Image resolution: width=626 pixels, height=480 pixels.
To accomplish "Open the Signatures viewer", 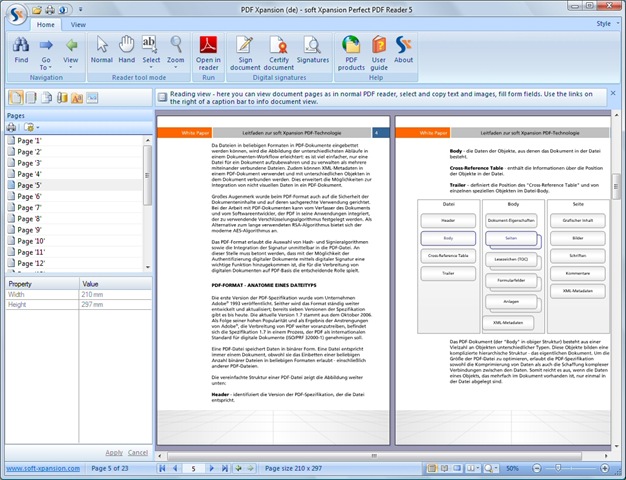I will 313,44.
